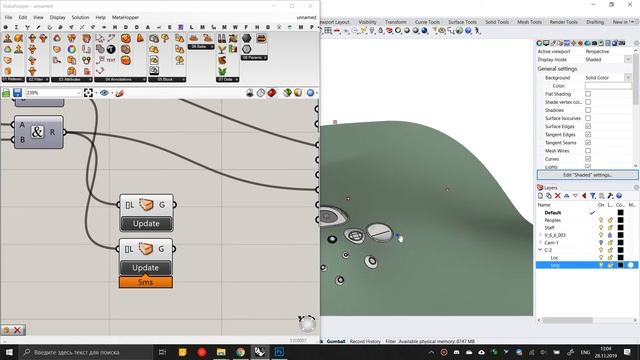Click the Peoples layer color swatch
The height and width of the screenshot is (360, 640).
[620, 220]
